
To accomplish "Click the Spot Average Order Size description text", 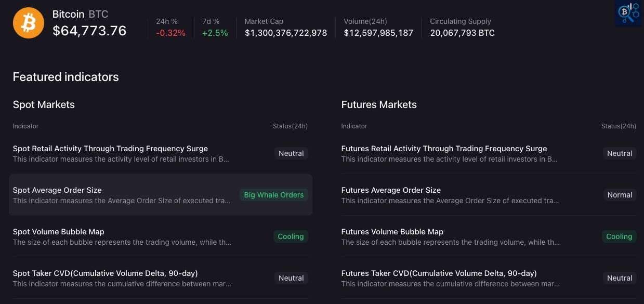I will (122, 201).
